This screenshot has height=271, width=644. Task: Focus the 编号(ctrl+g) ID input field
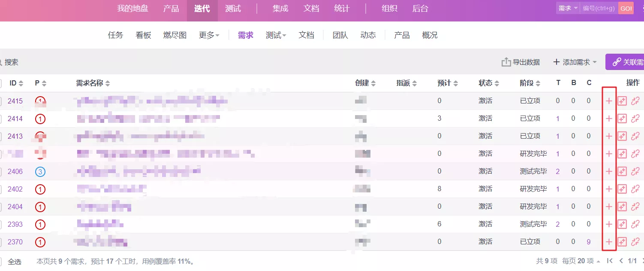click(599, 8)
